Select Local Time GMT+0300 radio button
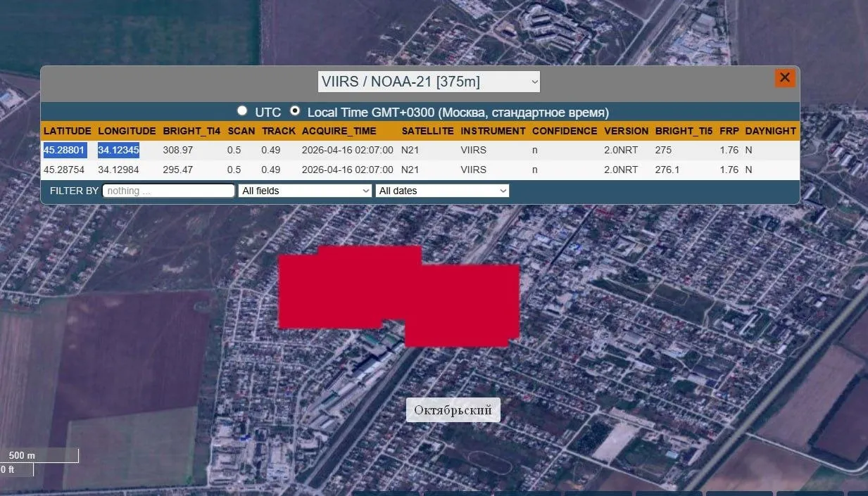 (x=295, y=111)
